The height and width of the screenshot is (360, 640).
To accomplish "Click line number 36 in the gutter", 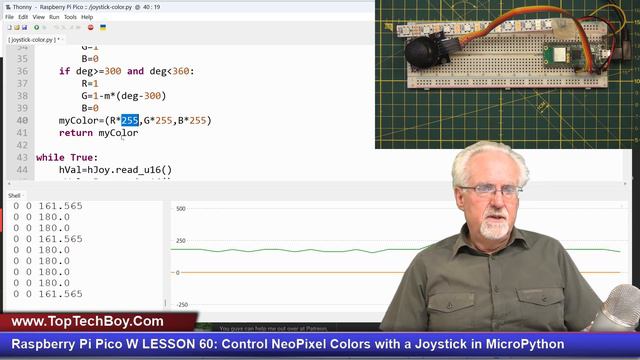I will click(x=22, y=71).
